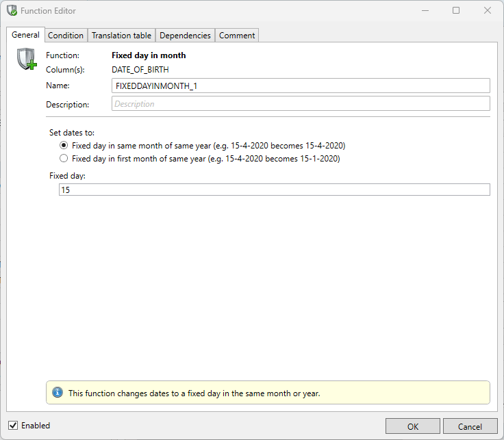This screenshot has height=440, width=504.
Task: Switch to the Comment tab
Action: [x=237, y=36]
